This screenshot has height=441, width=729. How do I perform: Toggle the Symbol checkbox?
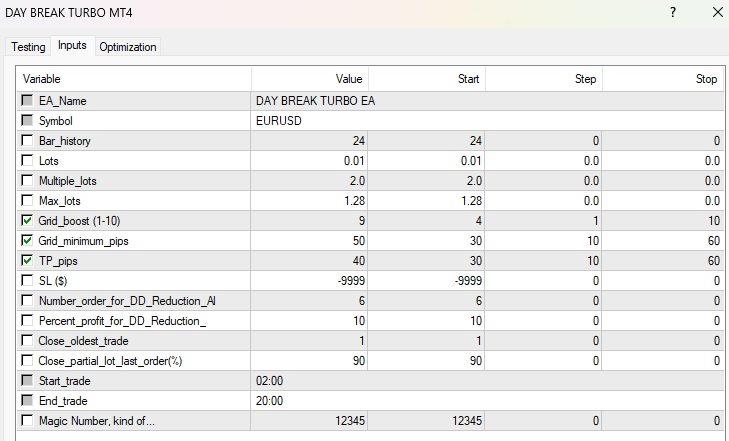[x=27, y=120]
